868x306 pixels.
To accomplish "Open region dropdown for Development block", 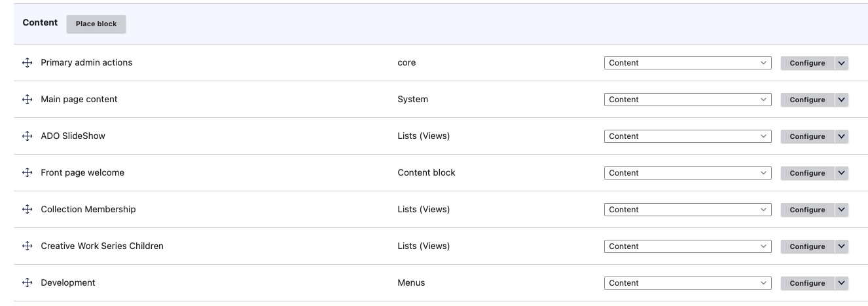I will pos(687,283).
